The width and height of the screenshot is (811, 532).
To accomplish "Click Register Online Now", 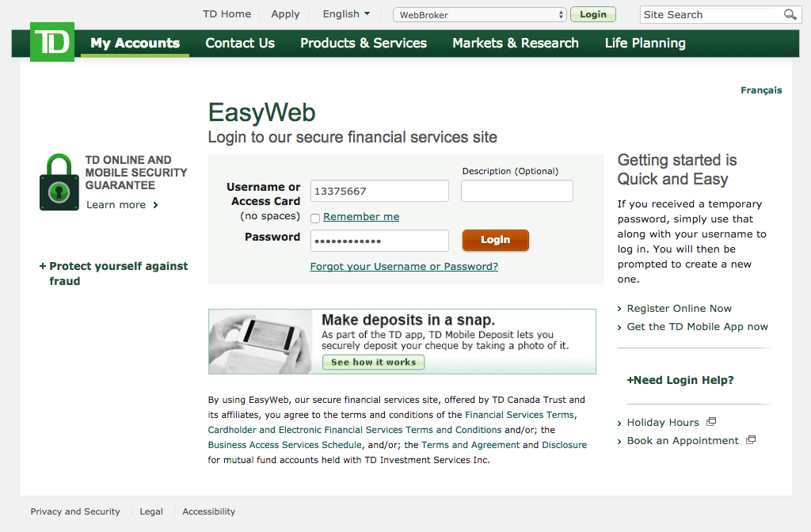I will tap(679, 308).
